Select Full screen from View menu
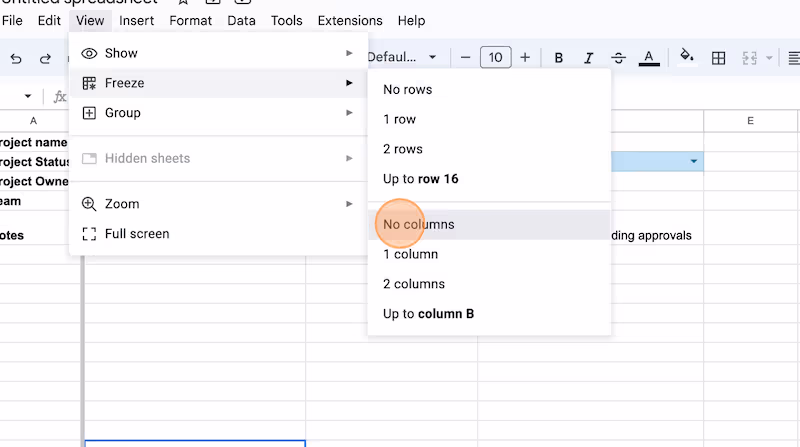 tap(218, 234)
